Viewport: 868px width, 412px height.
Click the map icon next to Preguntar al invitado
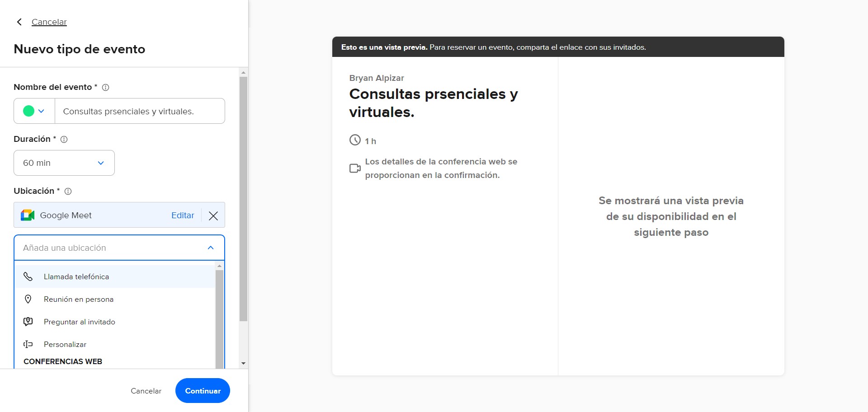pos(28,321)
